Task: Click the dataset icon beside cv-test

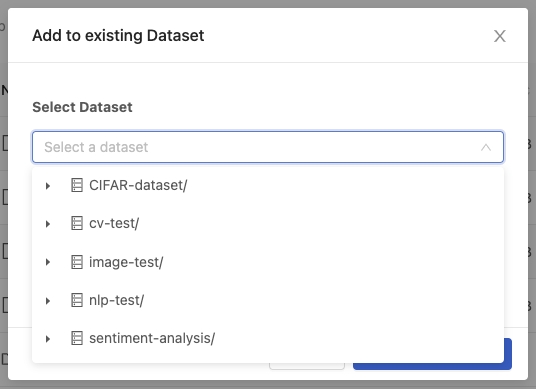Action: click(x=77, y=224)
